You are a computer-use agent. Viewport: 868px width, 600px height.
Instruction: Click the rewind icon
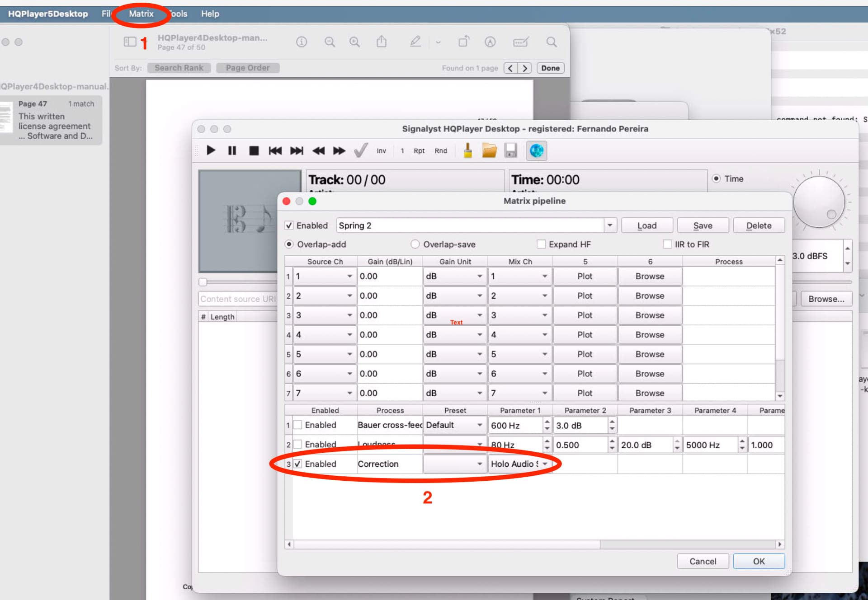[318, 150]
